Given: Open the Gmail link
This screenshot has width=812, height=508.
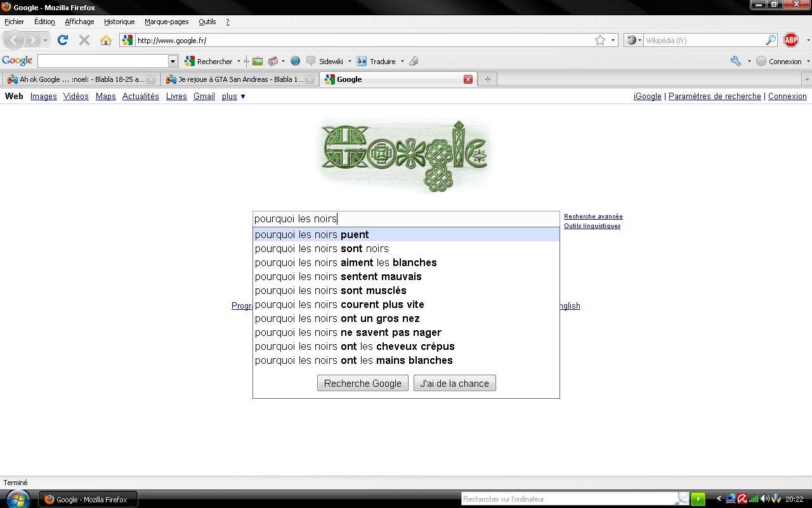Looking at the screenshot, I should 204,97.
